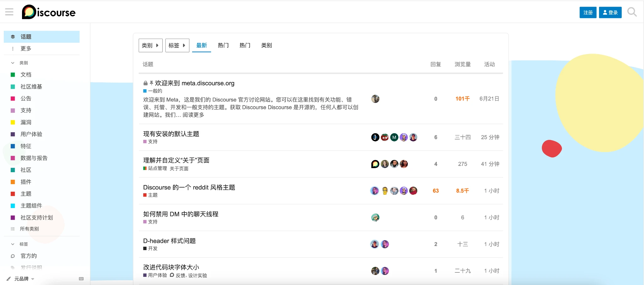Click the Discourse logo
644x285 pixels.
coord(49,12)
